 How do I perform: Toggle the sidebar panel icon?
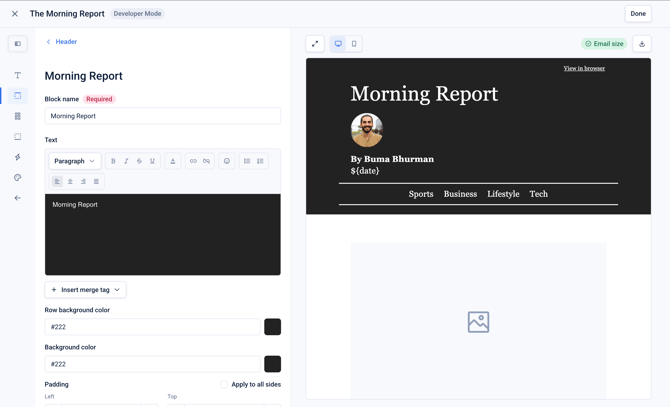pyautogui.click(x=18, y=44)
